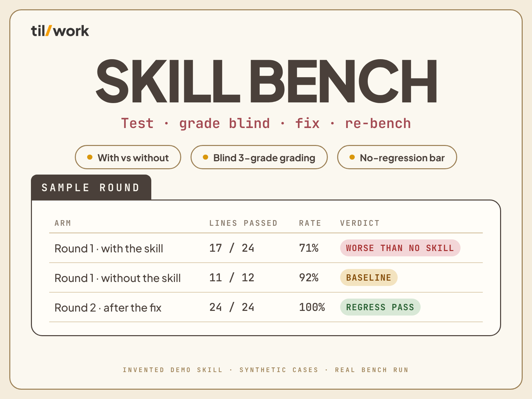
Task: Select the 'Round 2 · after the fix' row label
Action: 108,308
